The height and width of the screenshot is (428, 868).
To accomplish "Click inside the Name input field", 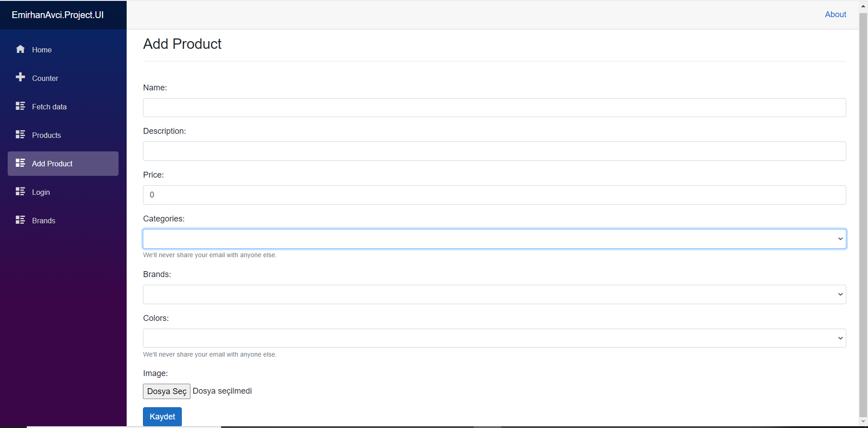I will coord(494,108).
